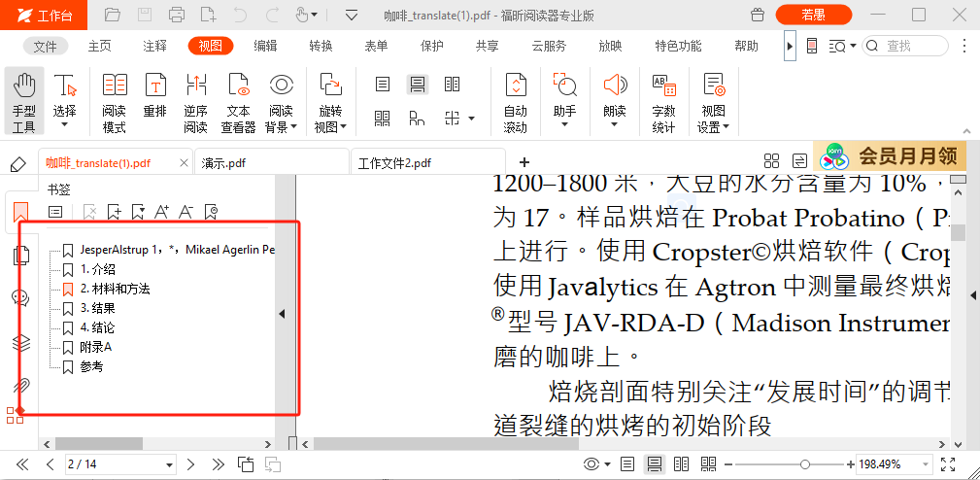Enter Reading mode (阅读模式)
The width and height of the screenshot is (980, 480).
pos(115,102)
